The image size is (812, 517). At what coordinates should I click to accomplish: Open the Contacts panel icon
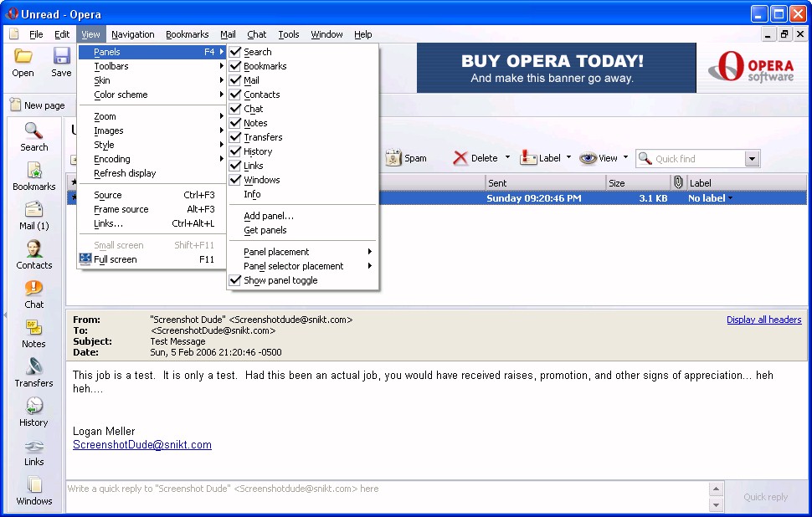click(33, 248)
